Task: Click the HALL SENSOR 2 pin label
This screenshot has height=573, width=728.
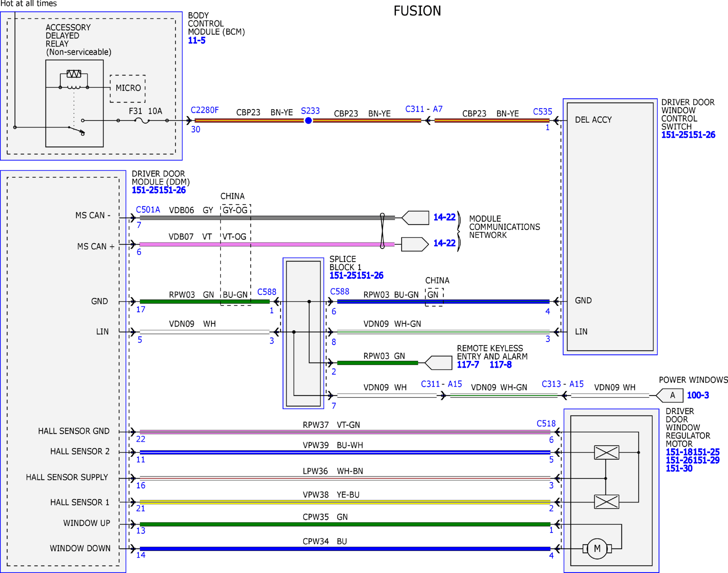Action: [x=80, y=451]
